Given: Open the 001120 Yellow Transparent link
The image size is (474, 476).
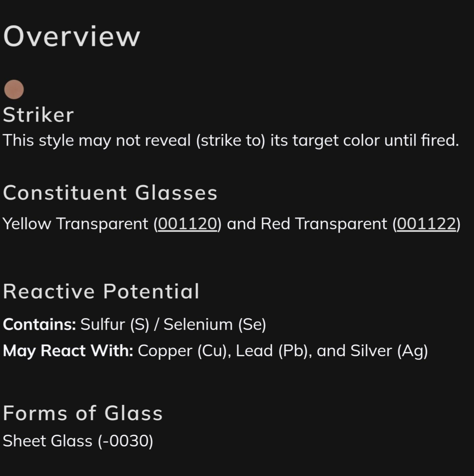Looking at the screenshot, I should pos(187,224).
